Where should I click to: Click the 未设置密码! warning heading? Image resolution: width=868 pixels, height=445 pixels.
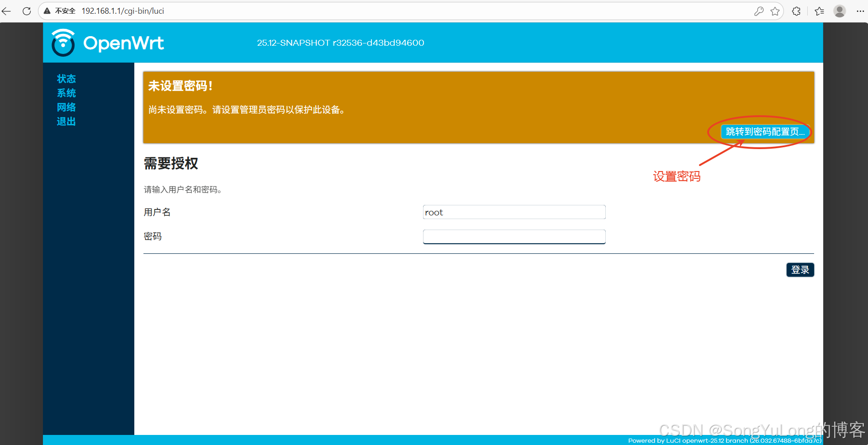[180, 86]
